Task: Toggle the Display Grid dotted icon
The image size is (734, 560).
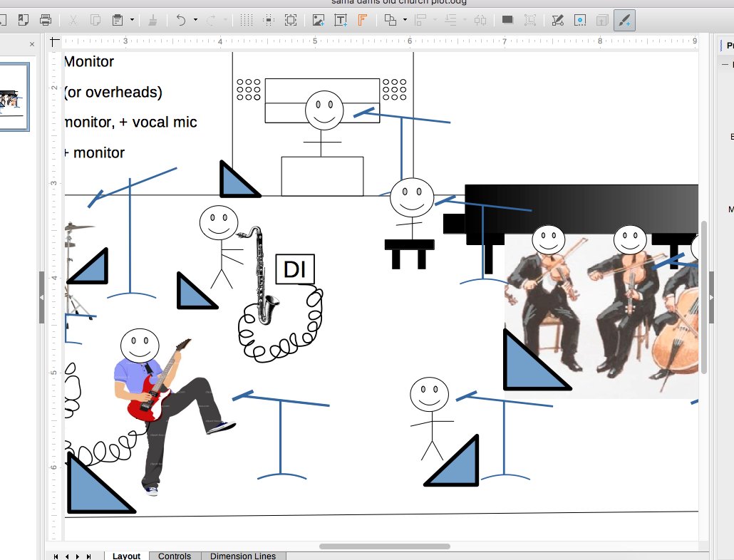Action: [247, 20]
